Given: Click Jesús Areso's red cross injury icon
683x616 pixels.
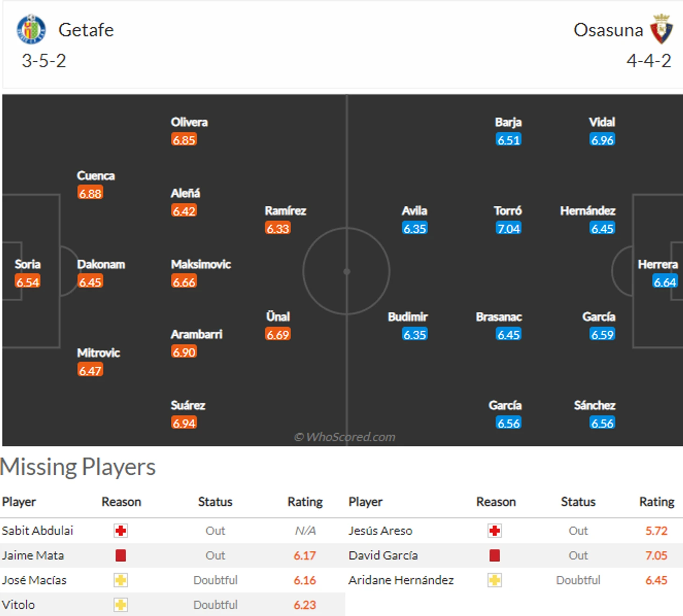Looking at the screenshot, I should coord(494,530).
